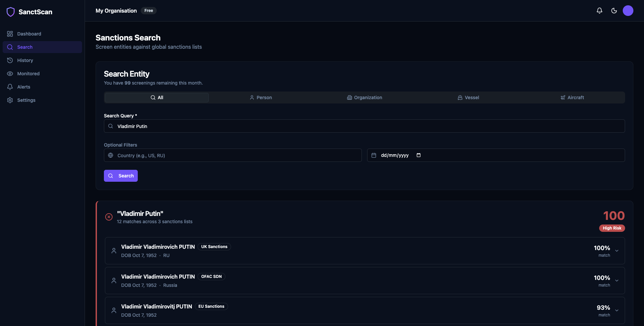Open Alerts in the sidebar
644x326 pixels.
[42, 87]
